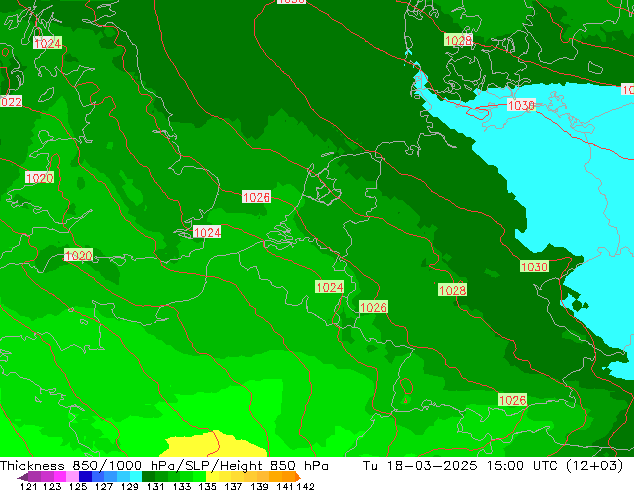Viewport: 634px width, 490px height.
Task: Click the yellow legend swatch at 135
Action: pos(212,477)
